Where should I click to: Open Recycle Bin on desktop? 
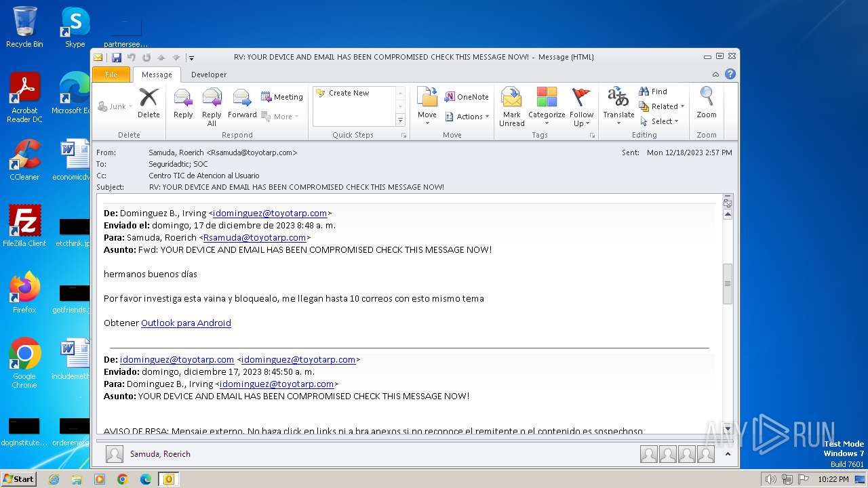click(x=24, y=28)
